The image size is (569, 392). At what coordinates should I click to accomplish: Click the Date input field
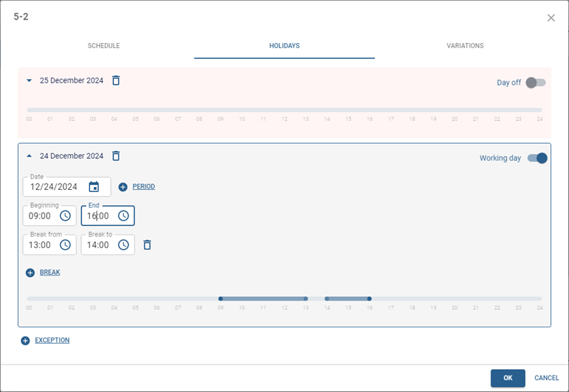pos(53,187)
